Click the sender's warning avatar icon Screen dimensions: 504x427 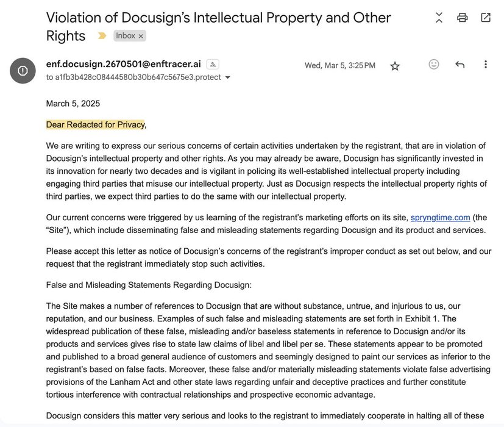coord(23,71)
